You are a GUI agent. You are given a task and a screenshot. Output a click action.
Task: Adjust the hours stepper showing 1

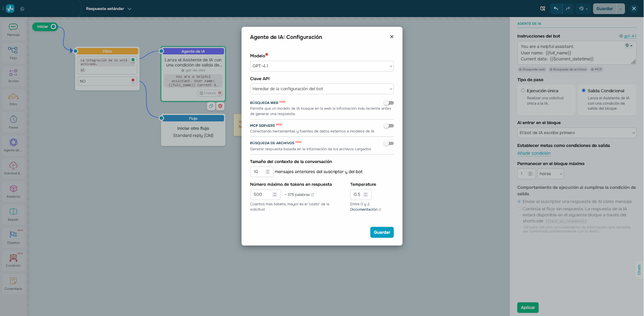[x=530, y=174]
